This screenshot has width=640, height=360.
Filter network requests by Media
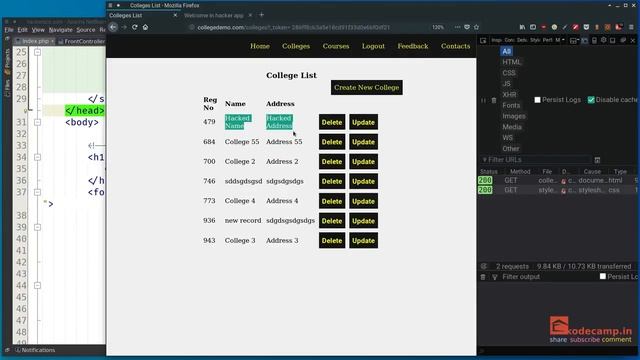click(512, 127)
